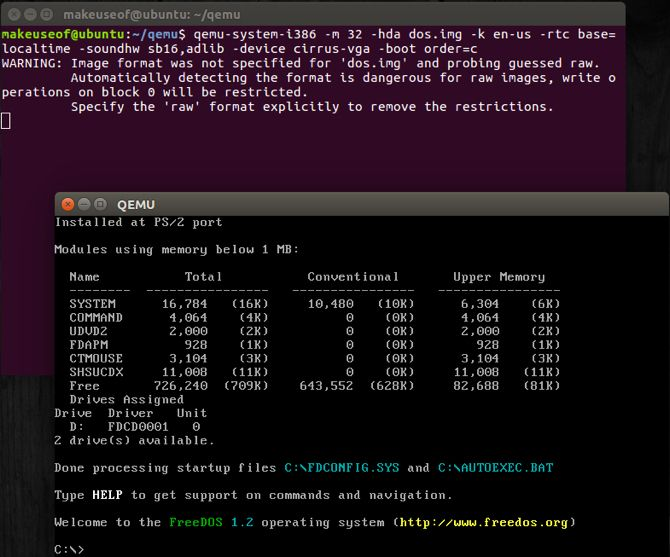Viewport: 670px width, 557px height.
Task: Close the makeuseof@ubuntu terminal window
Action: pyautogui.click(x=14, y=15)
